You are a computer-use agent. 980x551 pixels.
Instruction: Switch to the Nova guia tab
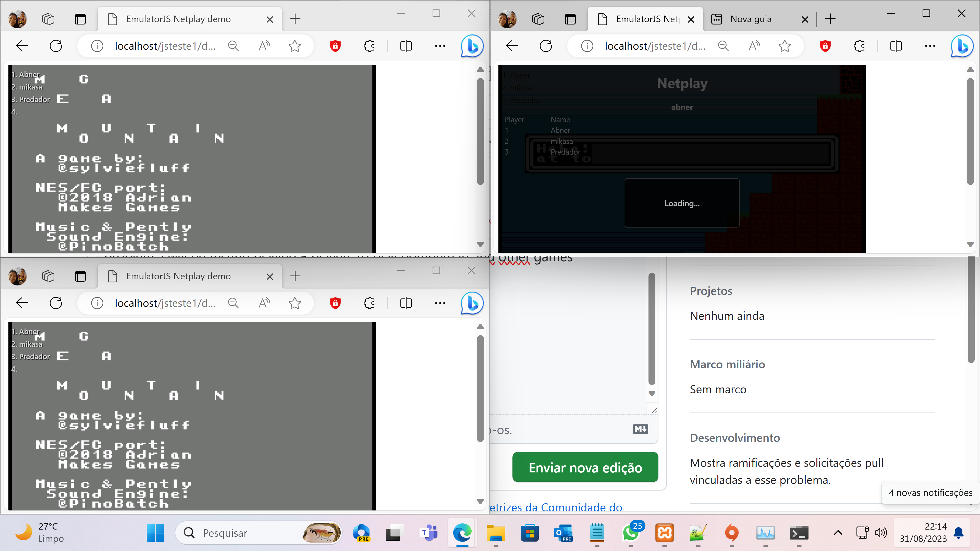tap(751, 19)
